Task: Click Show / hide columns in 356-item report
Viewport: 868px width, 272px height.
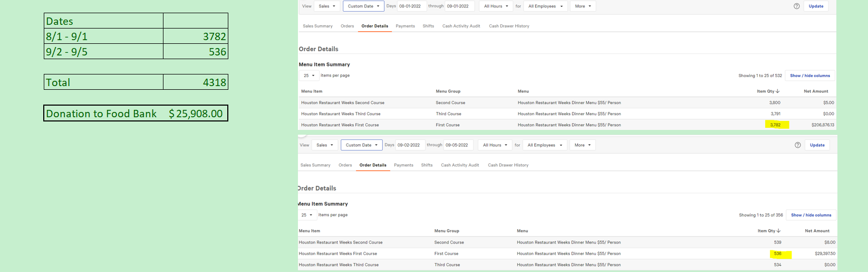Action: tap(811, 215)
